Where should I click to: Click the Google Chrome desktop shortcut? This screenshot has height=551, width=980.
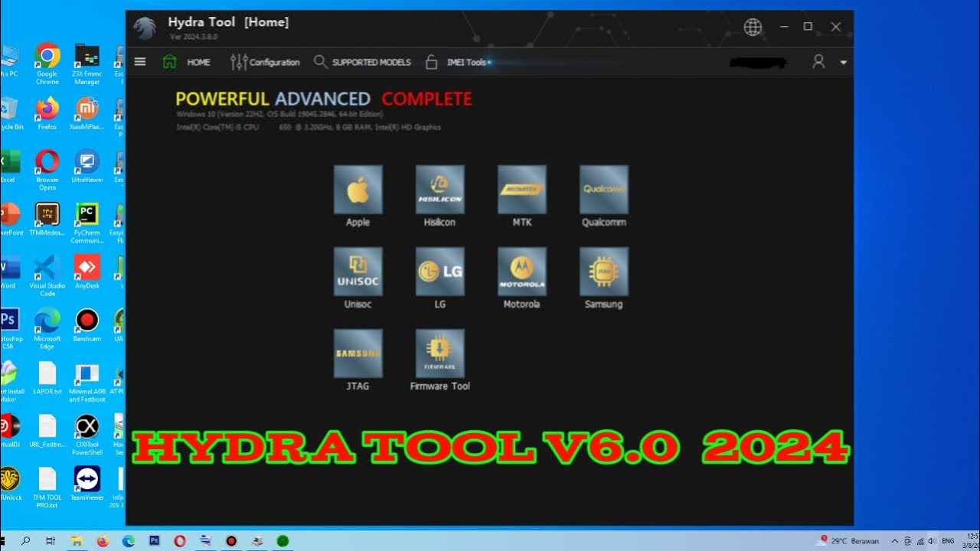click(47, 63)
